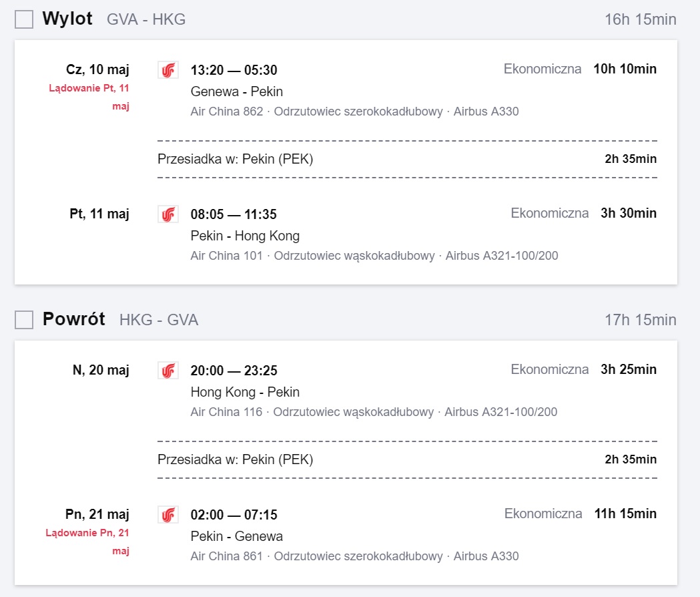Image resolution: width=700 pixels, height=597 pixels.
Task: Click the Lądowanie Pt, 11 maj notice
Action: 89,97
